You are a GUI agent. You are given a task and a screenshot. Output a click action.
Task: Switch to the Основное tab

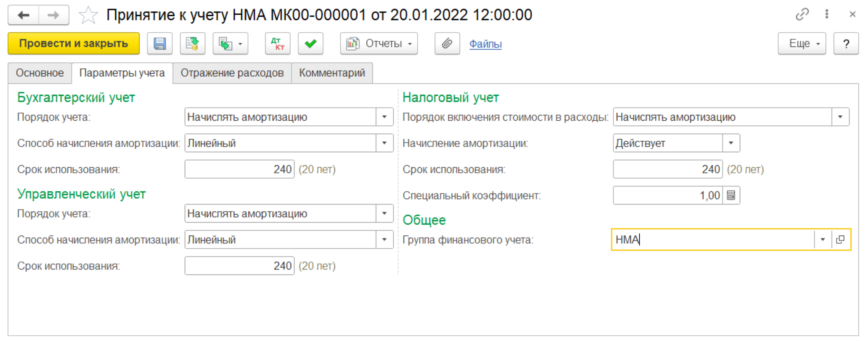(40, 73)
